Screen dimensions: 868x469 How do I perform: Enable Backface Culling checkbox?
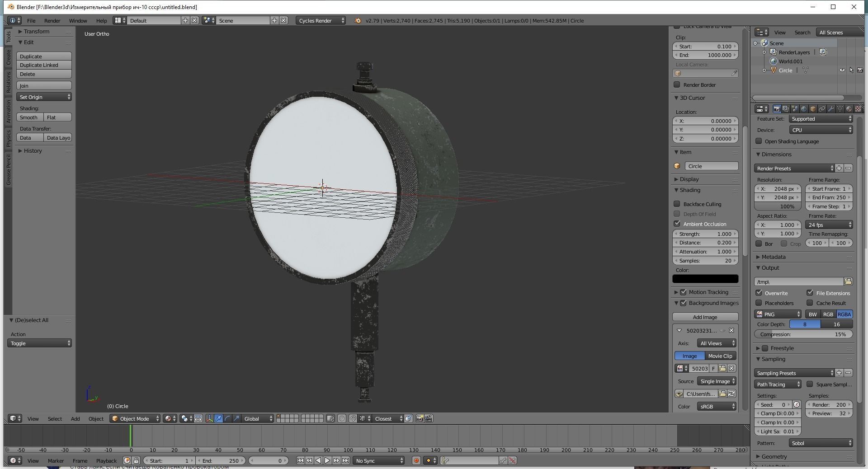tap(677, 204)
